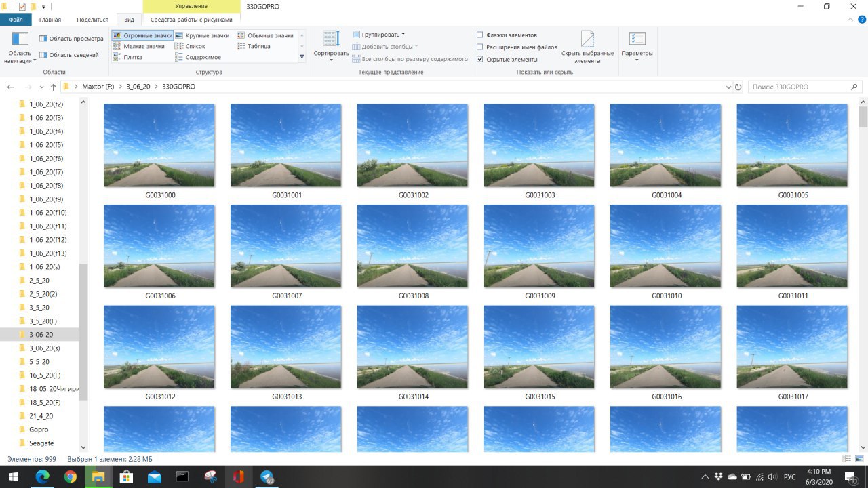This screenshot has height=488, width=868.
Task: Toggle the Область сведений details pane
Action: coord(68,55)
